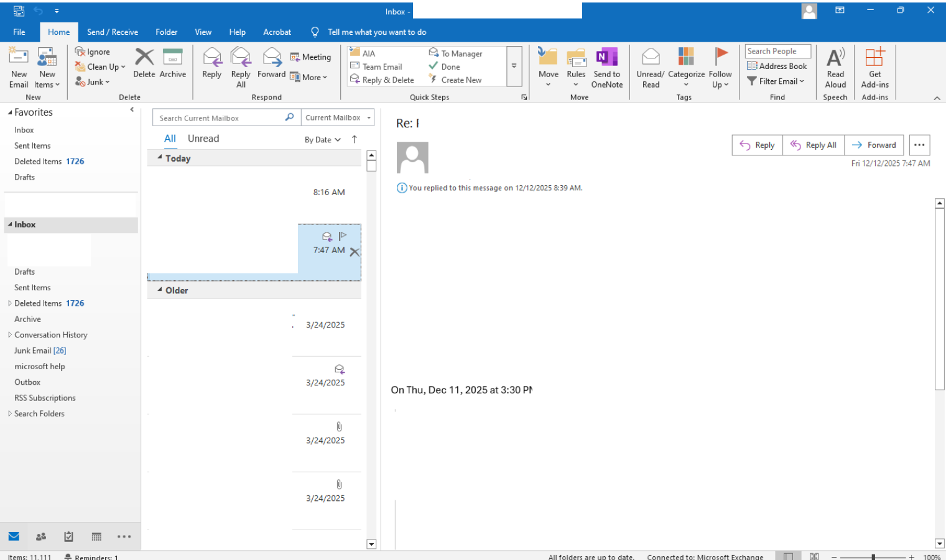Open the Categorize menu
Viewport: 946px width, 560px height.
686,68
